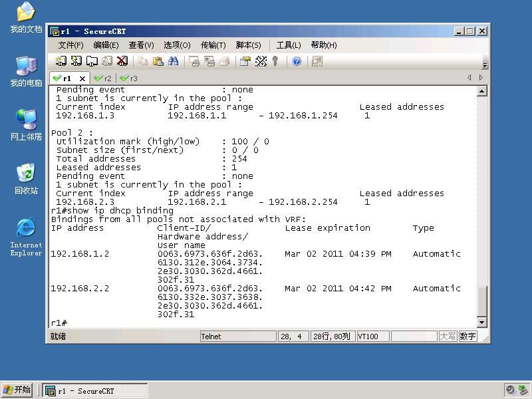This screenshot has height=399, width=532.
Task: Click the 开始 Start button
Action: click(x=17, y=390)
